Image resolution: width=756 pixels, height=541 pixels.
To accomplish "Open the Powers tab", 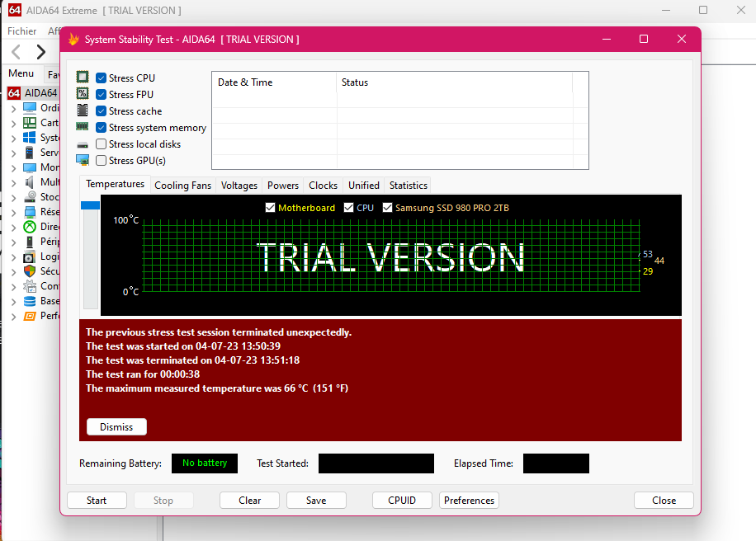I will click(x=283, y=186).
